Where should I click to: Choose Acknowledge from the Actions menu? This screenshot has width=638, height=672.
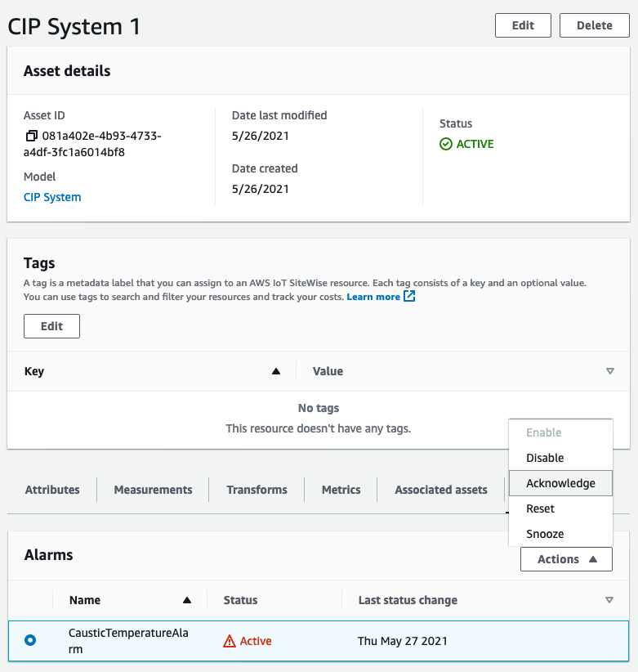561,483
